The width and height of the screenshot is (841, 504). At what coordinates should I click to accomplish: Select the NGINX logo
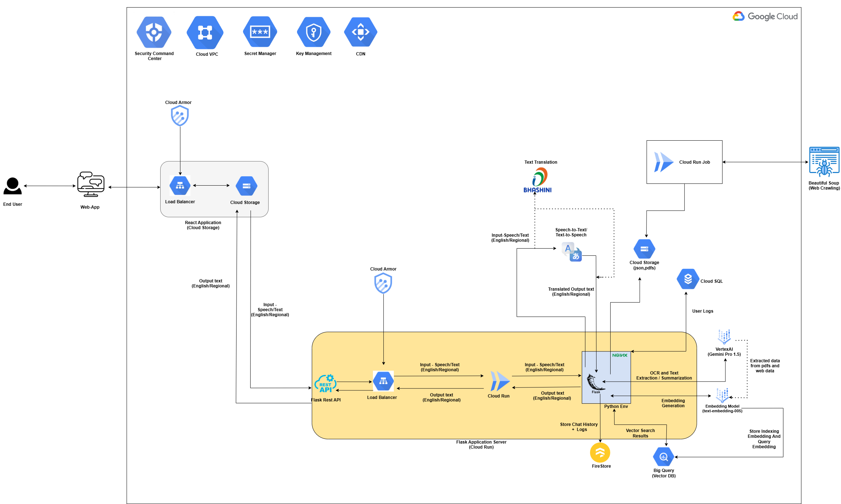(x=620, y=355)
